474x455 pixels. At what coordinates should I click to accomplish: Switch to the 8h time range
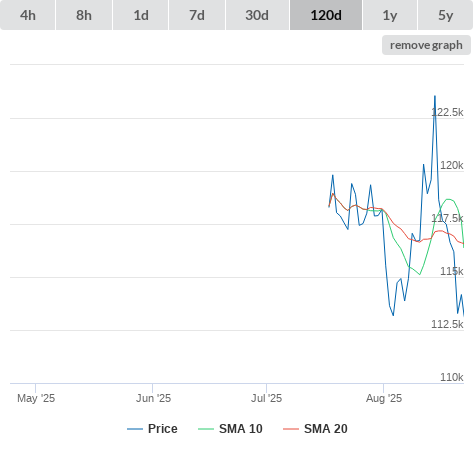click(84, 15)
